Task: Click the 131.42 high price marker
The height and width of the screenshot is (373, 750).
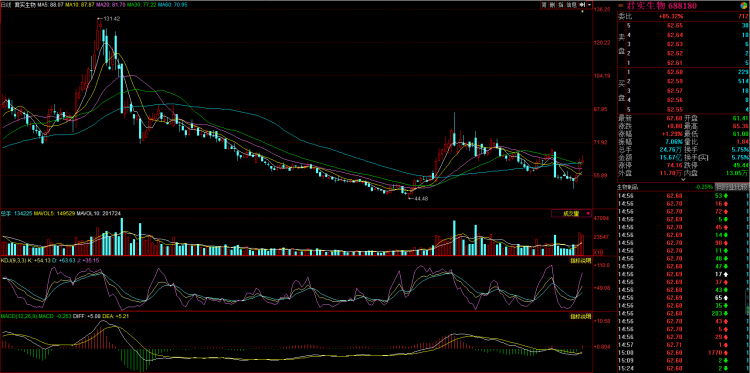Action: [x=111, y=19]
